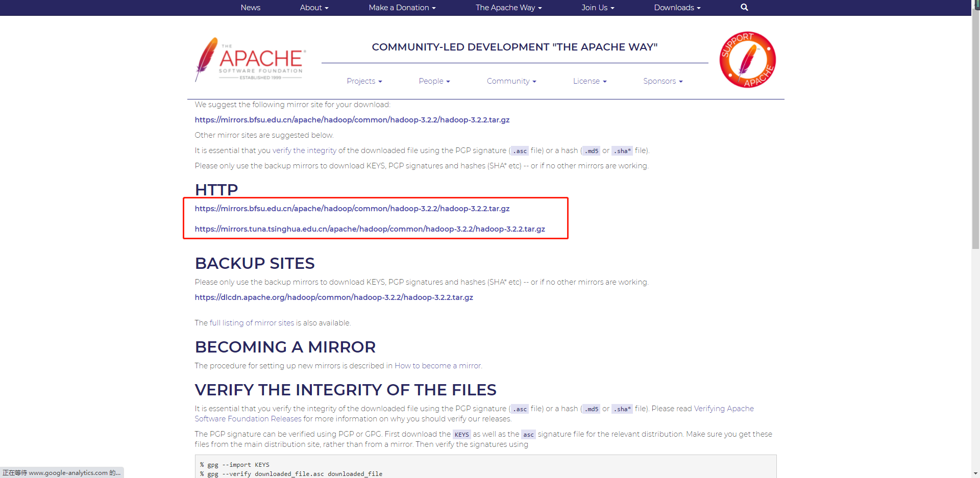Expand the About dropdown menu
980x478 pixels.
click(314, 8)
